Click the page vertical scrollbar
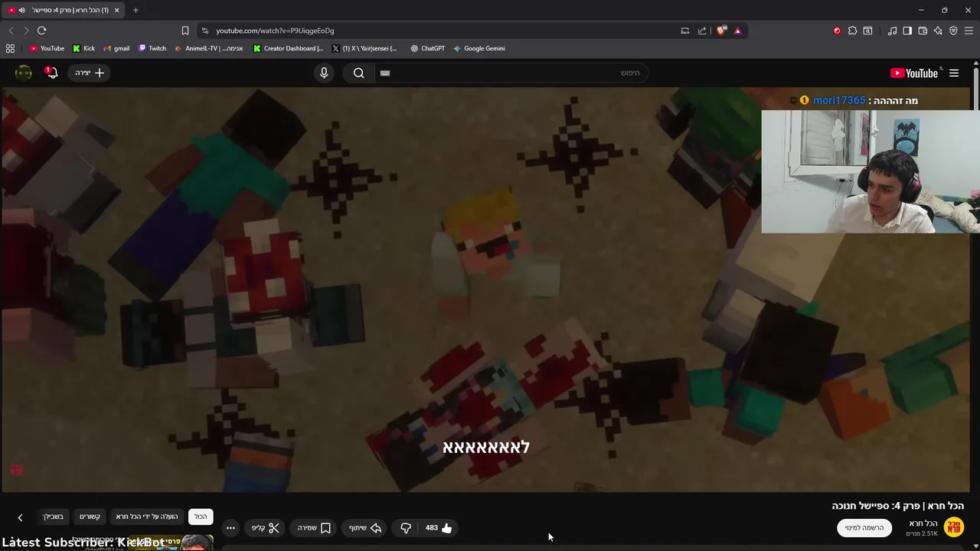Image resolution: width=980 pixels, height=551 pixels. click(x=976, y=306)
